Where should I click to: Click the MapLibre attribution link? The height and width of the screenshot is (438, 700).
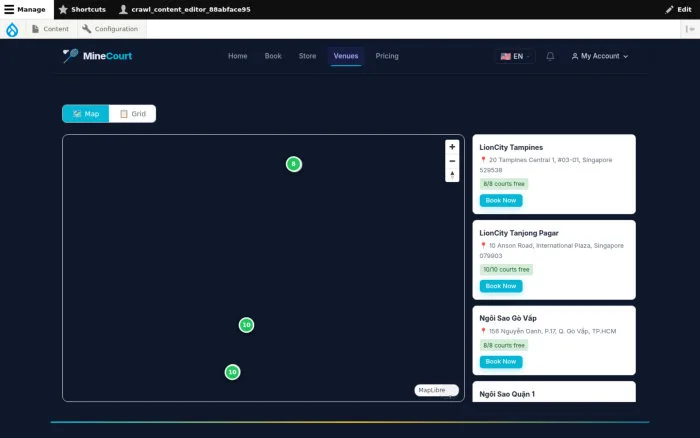coord(432,390)
